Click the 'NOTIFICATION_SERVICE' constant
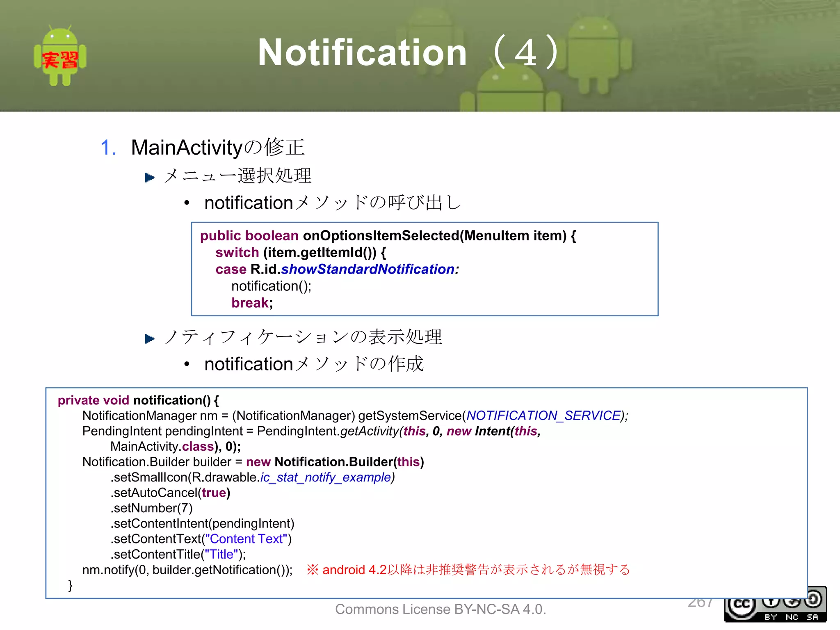840x630 pixels. 543,416
